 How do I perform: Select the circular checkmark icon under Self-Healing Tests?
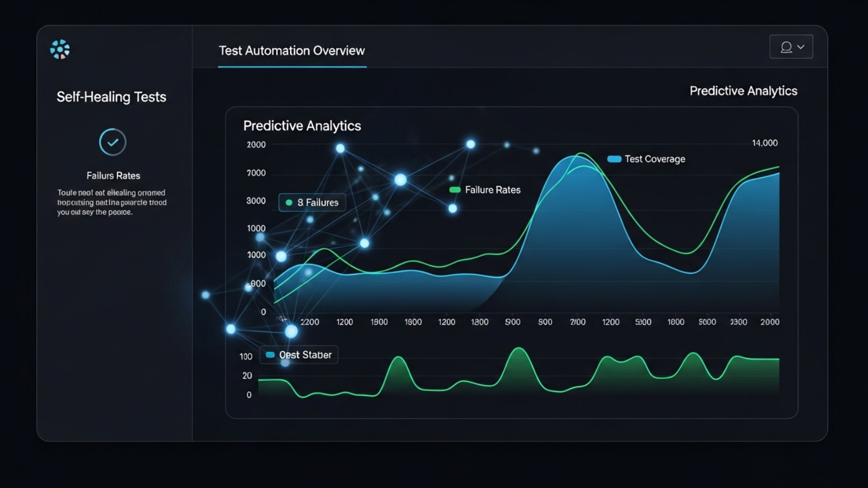112,142
